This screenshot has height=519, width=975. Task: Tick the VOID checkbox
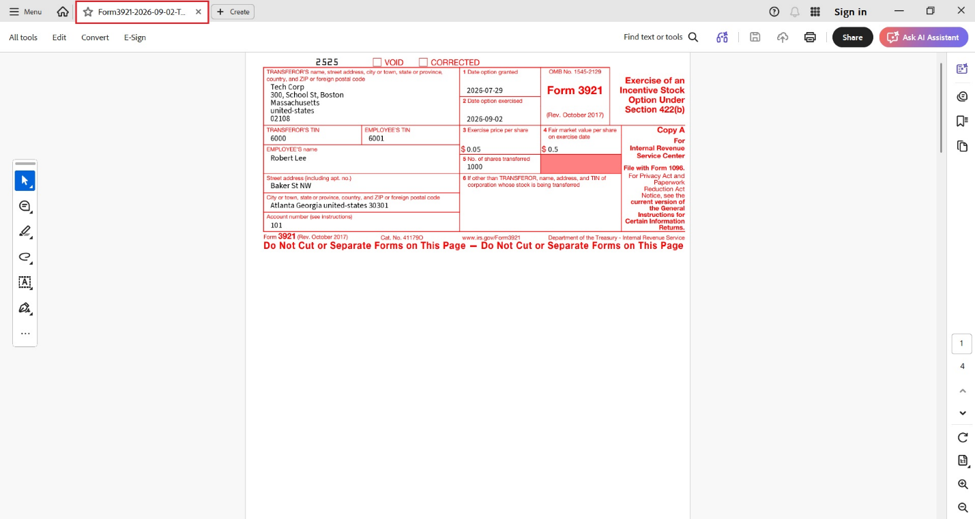pos(377,62)
